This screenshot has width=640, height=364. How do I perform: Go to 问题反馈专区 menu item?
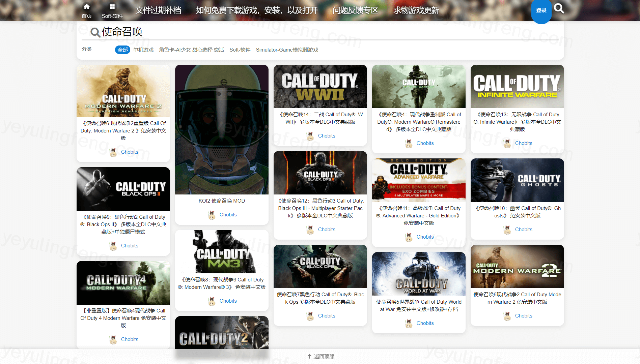click(356, 10)
